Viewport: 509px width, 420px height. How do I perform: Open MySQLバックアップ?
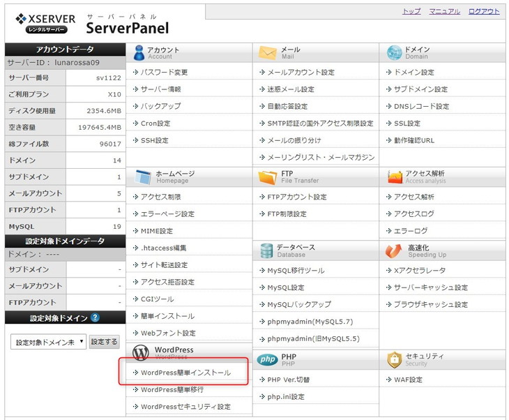[x=299, y=304]
